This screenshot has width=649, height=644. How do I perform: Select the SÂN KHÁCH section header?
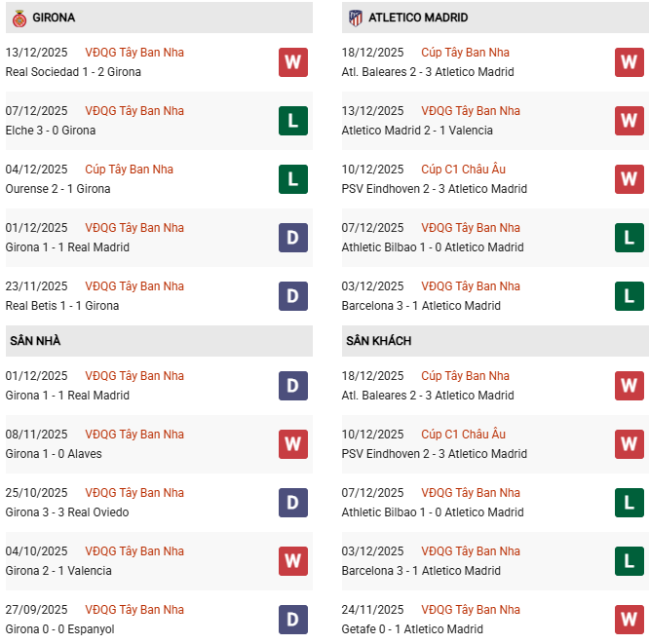pos(378,341)
